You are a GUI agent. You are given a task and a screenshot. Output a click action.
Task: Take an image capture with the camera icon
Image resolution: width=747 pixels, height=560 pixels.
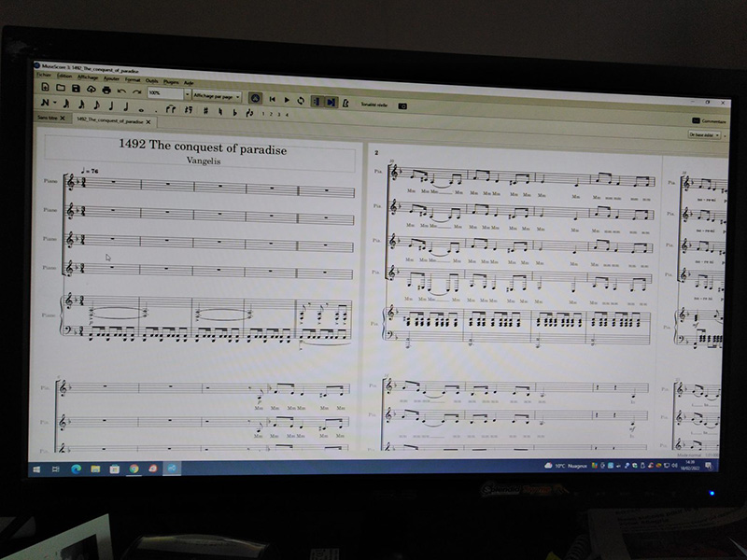point(402,106)
